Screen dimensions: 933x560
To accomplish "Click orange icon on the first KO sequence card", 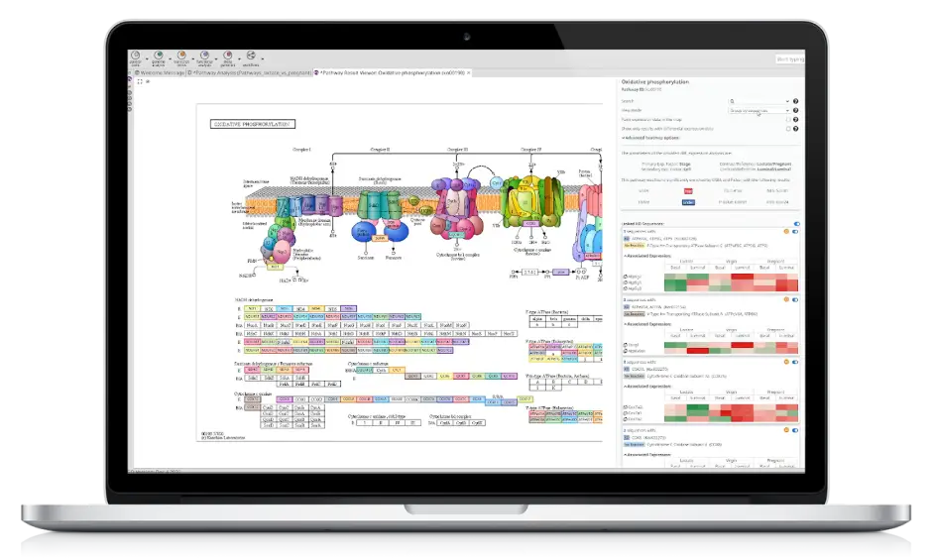I will [786, 232].
